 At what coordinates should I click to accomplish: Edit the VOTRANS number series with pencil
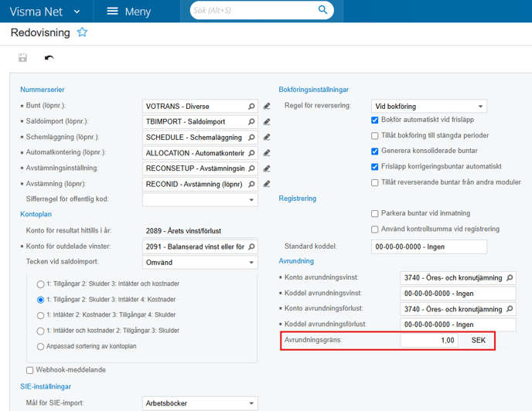point(267,106)
